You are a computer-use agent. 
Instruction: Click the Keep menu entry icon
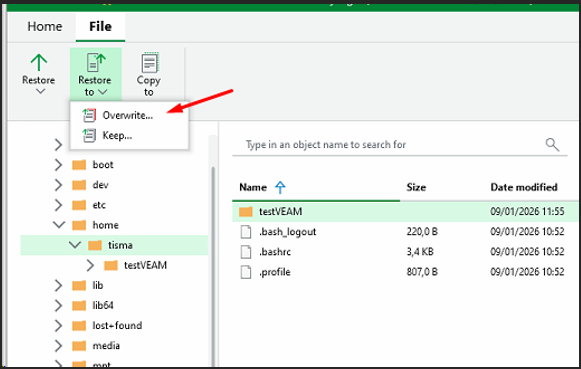[89, 136]
